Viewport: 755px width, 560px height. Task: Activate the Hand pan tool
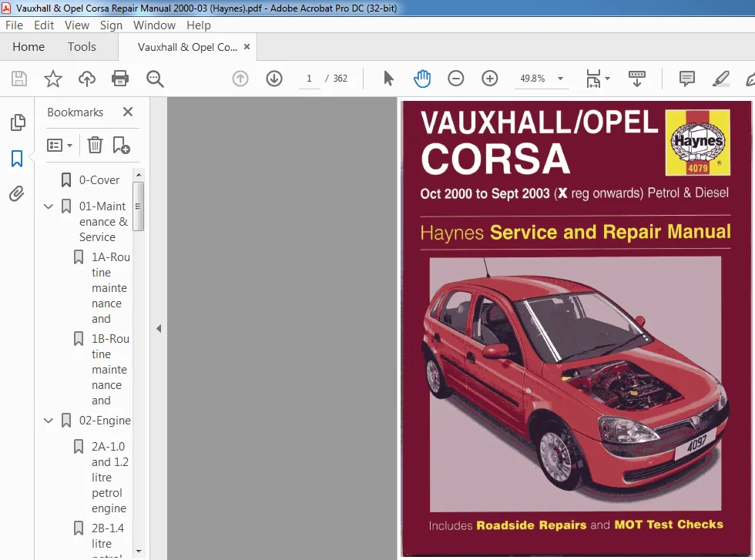[422, 79]
